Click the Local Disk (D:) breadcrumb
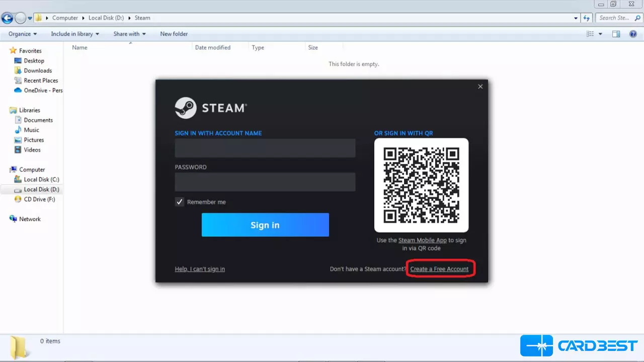 106,18
